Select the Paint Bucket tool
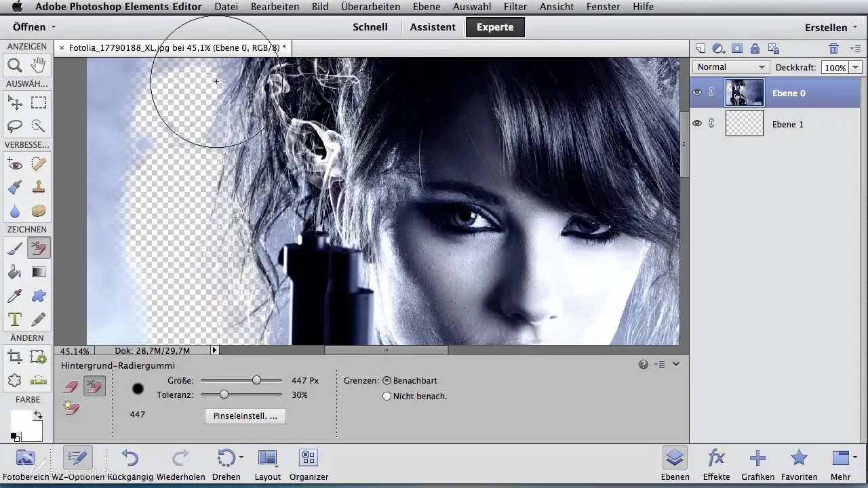 (14, 272)
